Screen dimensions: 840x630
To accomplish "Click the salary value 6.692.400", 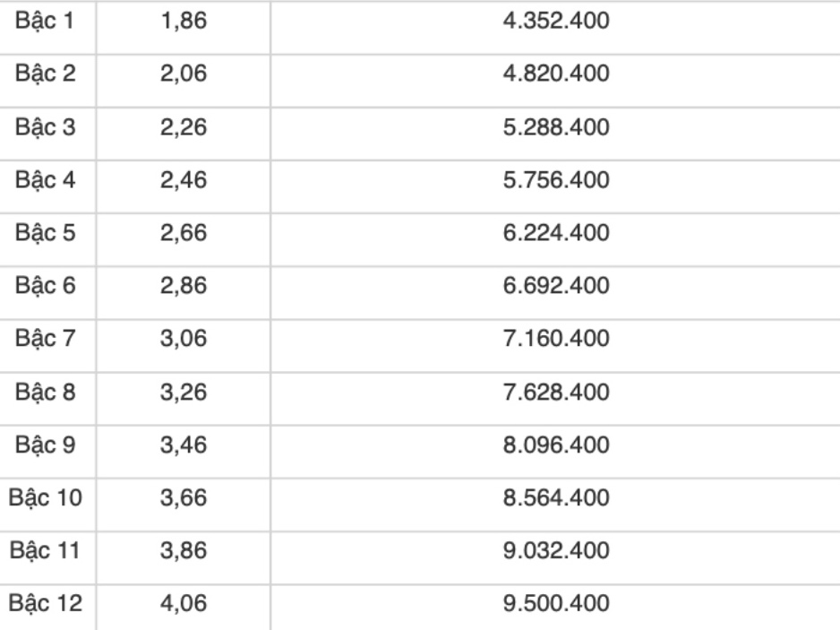I will 554,286.
